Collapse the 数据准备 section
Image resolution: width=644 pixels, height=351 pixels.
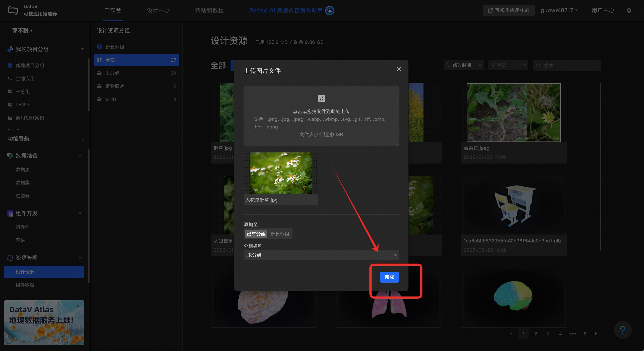80,156
